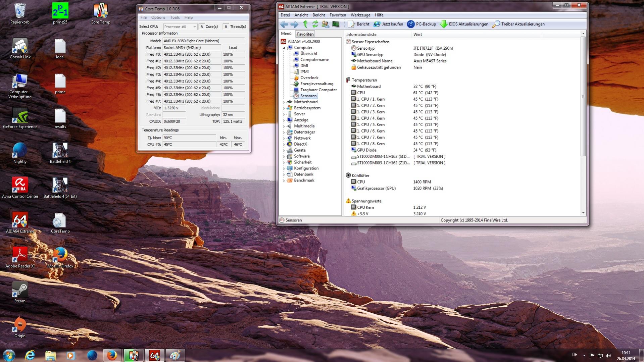The image size is (644, 362).
Task: Open PC-Backup from the AIDA64 toolbar
Action: click(422, 24)
